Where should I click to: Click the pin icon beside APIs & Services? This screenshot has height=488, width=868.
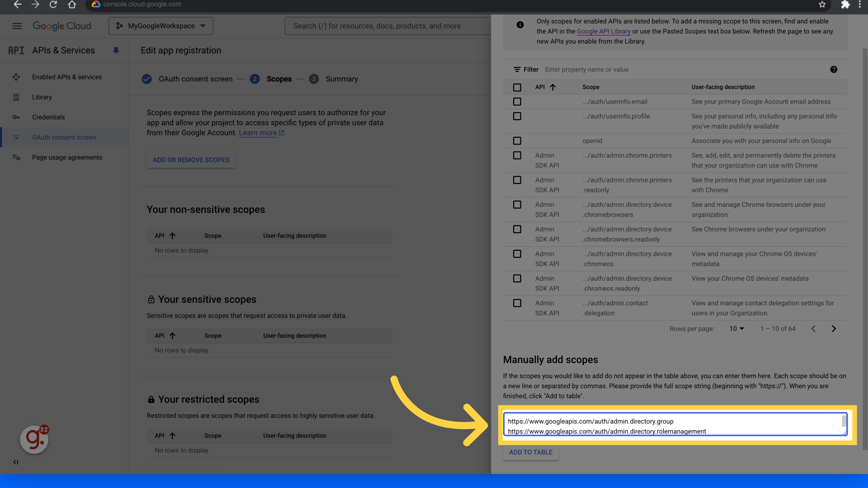tap(116, 51)
